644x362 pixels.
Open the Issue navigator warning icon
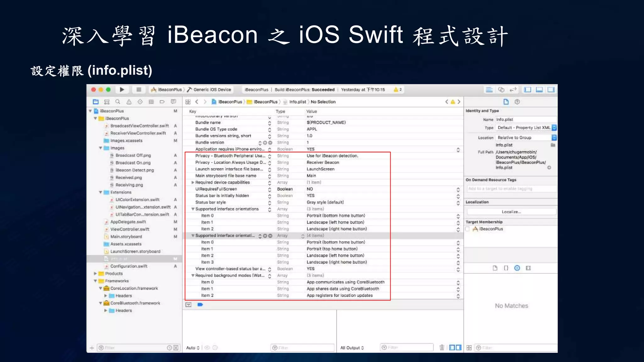click(x=129, y=102)
